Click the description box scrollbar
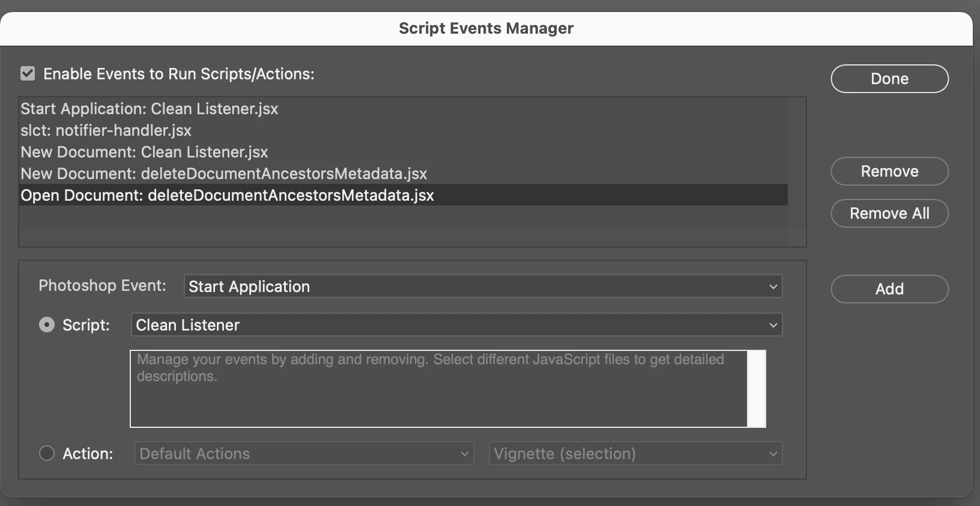This screenshot has width=980, height=506. (757, 389)
